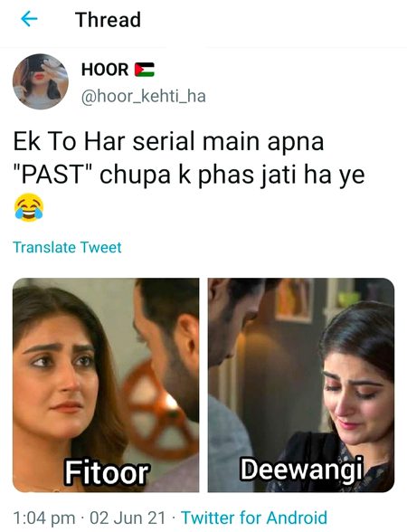Tap the Thread header title

108,20
